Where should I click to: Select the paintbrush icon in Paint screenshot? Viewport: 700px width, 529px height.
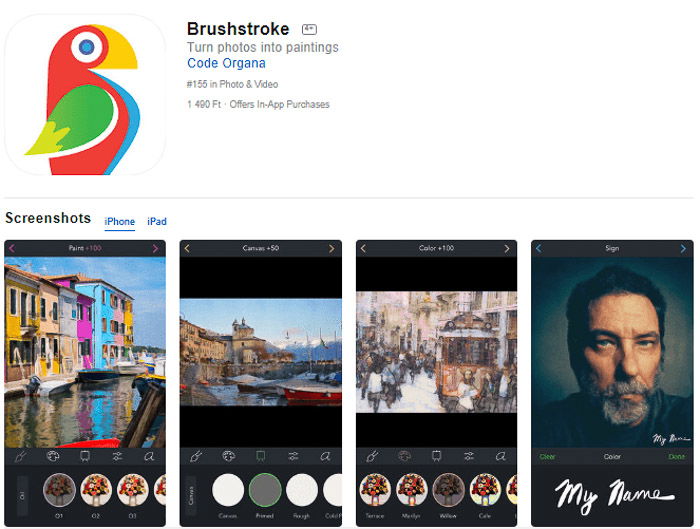point(21,456)
